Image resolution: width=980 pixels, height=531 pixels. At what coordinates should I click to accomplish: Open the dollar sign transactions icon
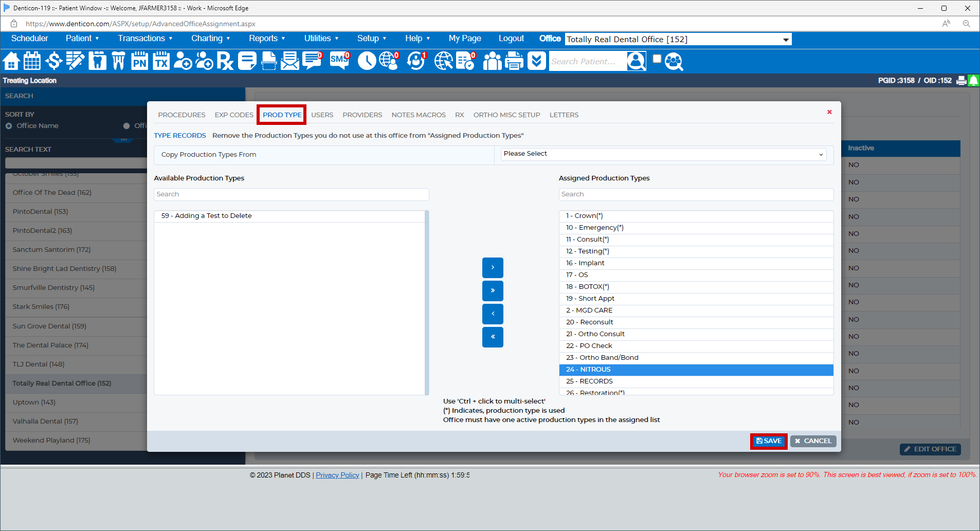53,61
